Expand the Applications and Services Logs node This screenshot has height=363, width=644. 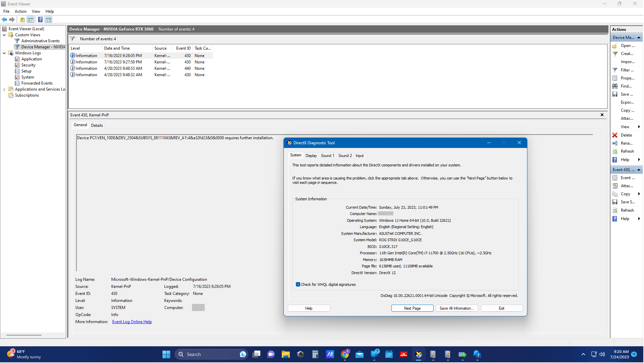coord(4,89)
